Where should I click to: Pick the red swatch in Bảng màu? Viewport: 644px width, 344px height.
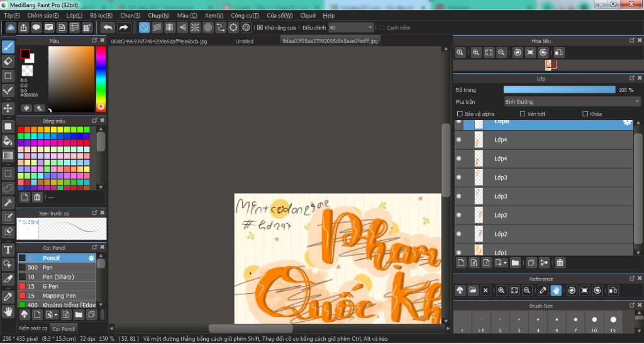[x=21, y=130]
